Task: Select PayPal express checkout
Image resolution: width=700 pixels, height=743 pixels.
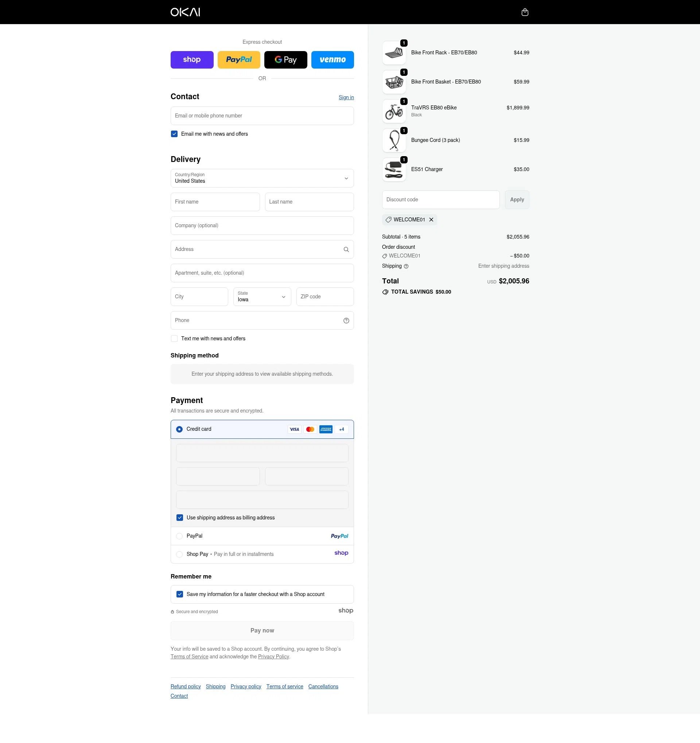Action: (239, 59)
